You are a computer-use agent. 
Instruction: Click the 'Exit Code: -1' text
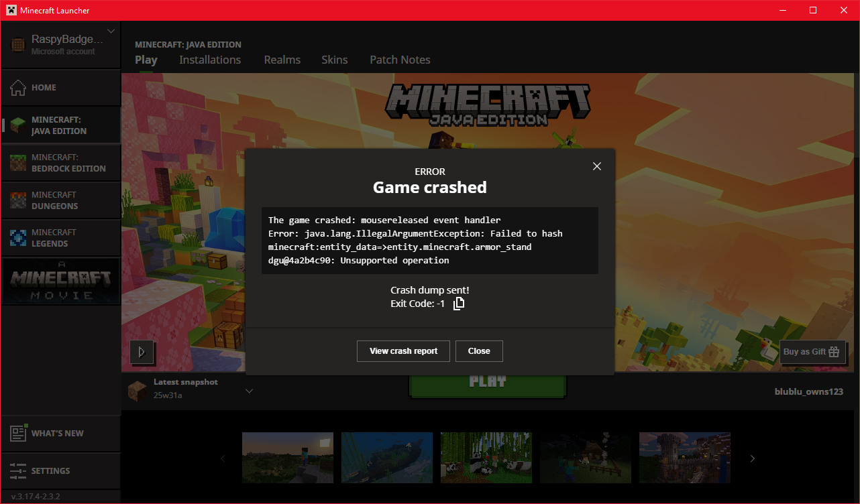(417, 304)
